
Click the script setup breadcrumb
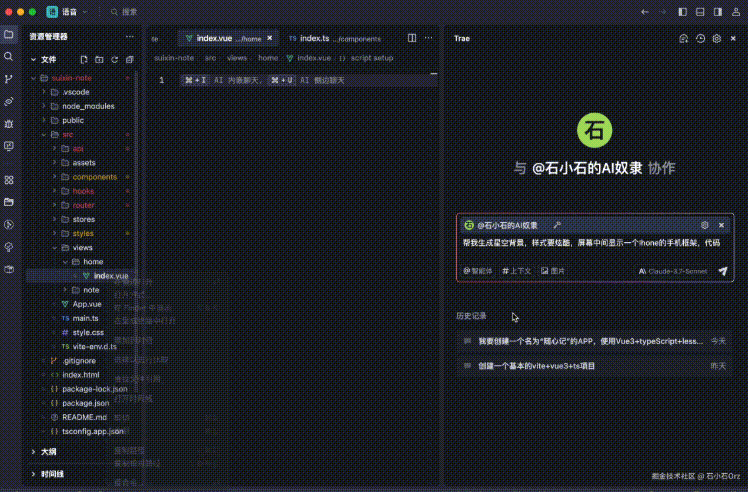372,58
